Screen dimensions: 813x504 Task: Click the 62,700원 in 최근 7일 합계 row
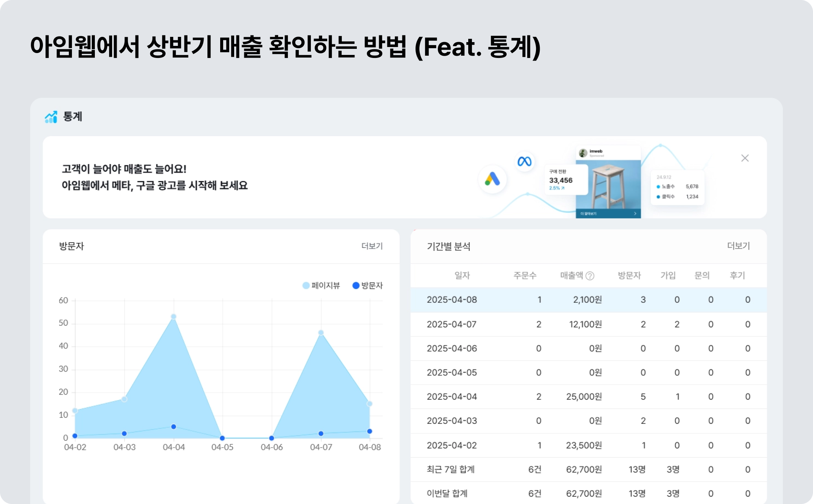pos(584,469)
